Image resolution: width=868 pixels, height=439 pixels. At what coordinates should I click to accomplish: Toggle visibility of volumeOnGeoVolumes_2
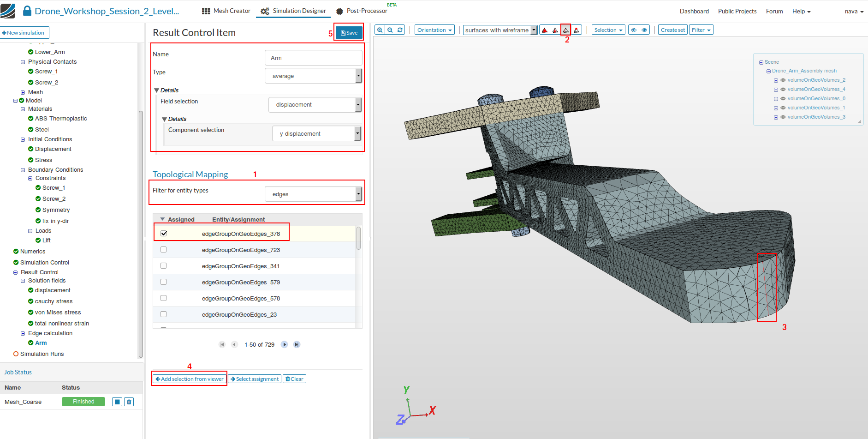tap(783, 80)
